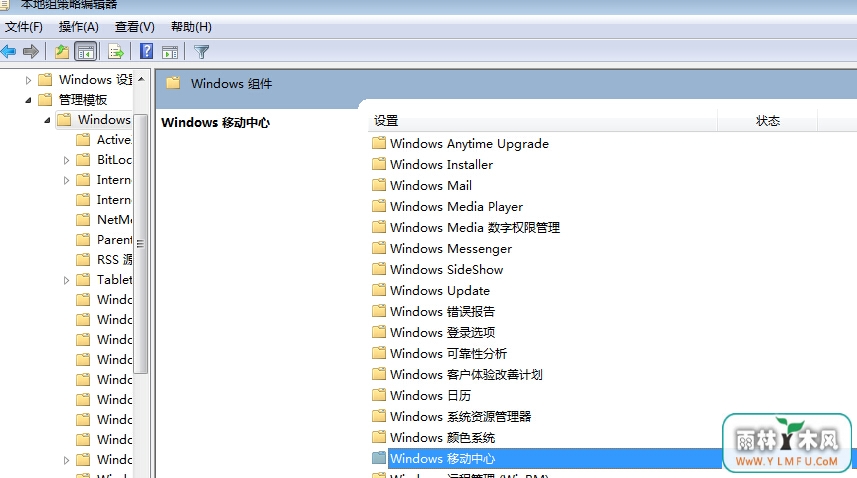Toggle the Show/Hide Action Pane icon
The image size is (857, 478).
170,52
